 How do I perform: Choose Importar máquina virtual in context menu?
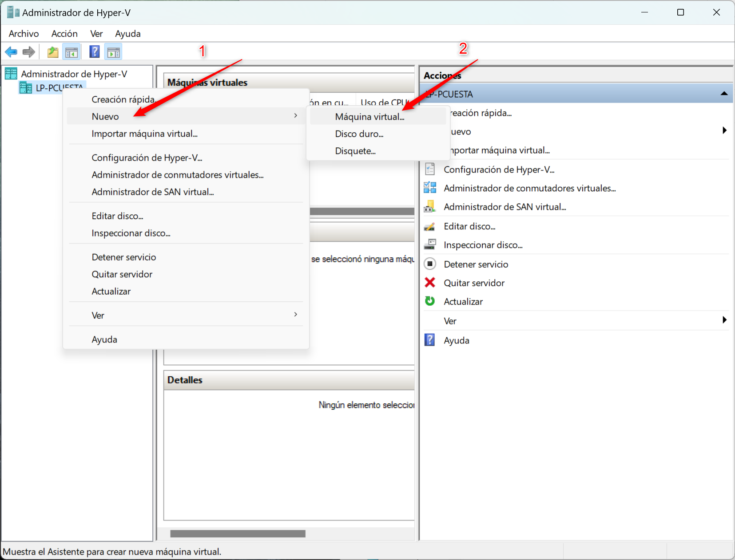coord(187,134)
